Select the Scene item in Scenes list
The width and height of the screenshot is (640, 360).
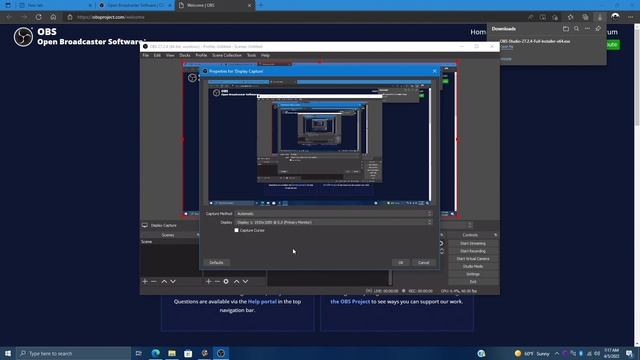(170, 242)
